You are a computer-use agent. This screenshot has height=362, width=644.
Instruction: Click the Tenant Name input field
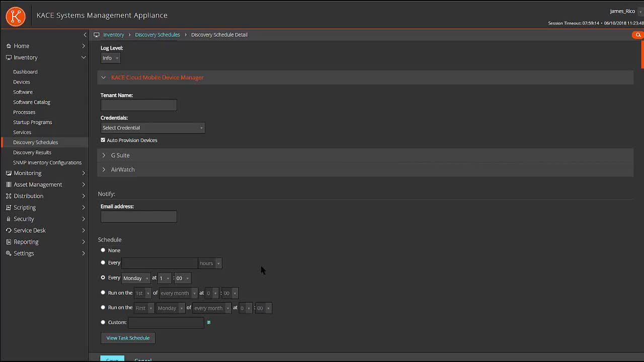click(x=139, y=105)
